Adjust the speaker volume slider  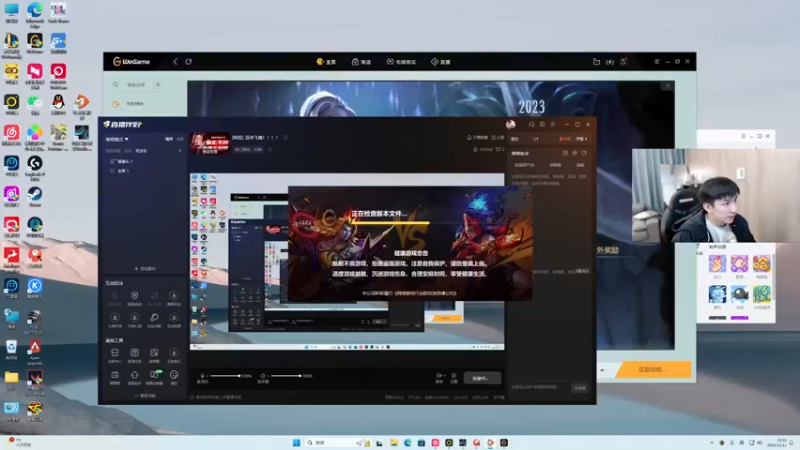286,376
